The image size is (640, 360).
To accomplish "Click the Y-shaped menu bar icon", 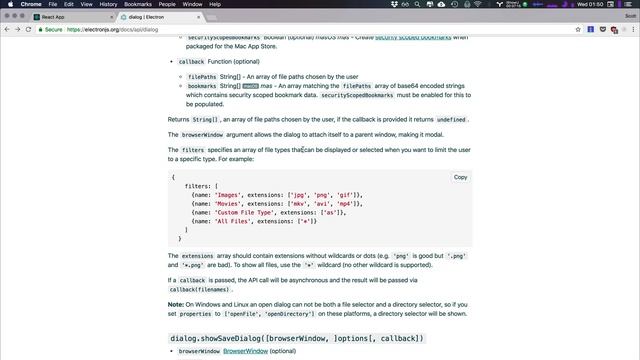I will click(499, 4).
